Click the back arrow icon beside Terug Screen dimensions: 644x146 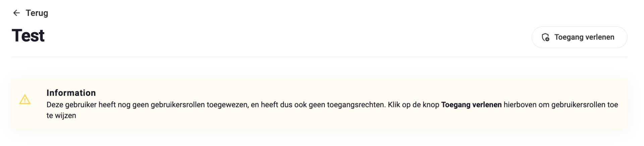(16, 13)
